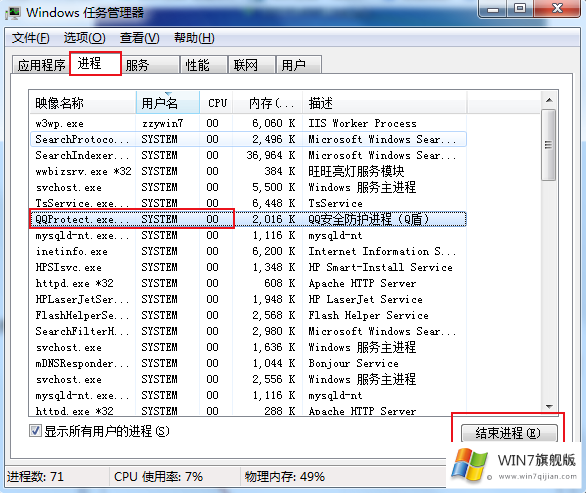The height and width of the screenshot is (493, 586).
Task: Switch to the 应用程序 tab
Action: pyautogui.click(x=41, y=65)
